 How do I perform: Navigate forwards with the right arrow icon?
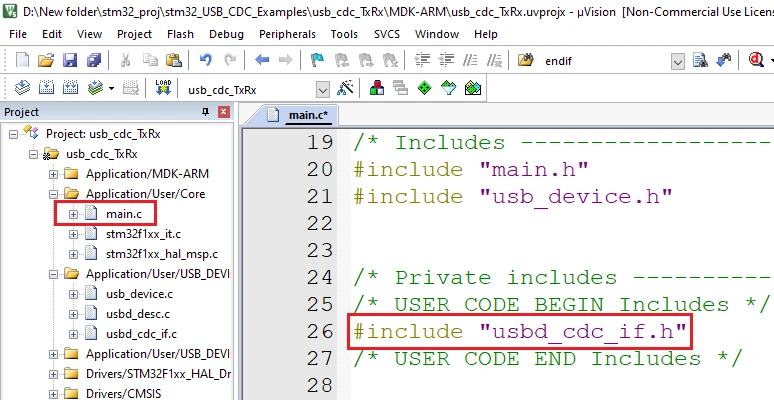point(286,60)
